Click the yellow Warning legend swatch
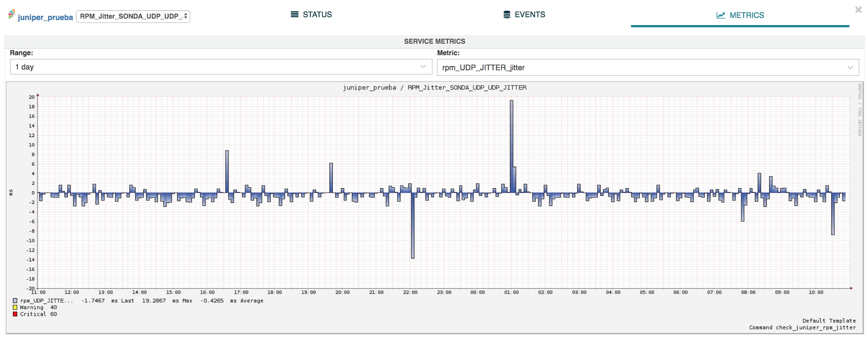 point(15,307)
